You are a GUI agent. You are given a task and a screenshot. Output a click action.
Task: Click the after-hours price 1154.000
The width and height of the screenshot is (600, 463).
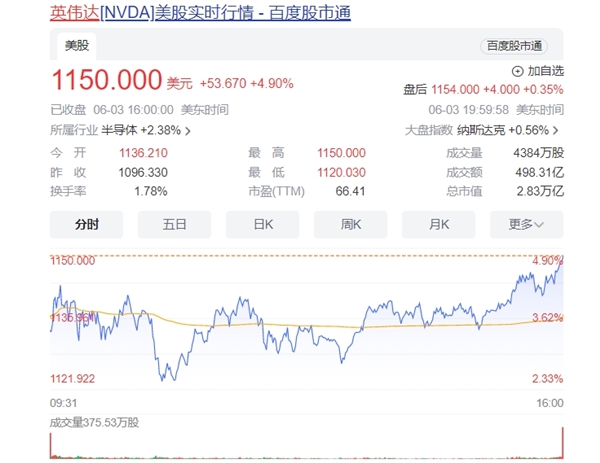(455, 90)
